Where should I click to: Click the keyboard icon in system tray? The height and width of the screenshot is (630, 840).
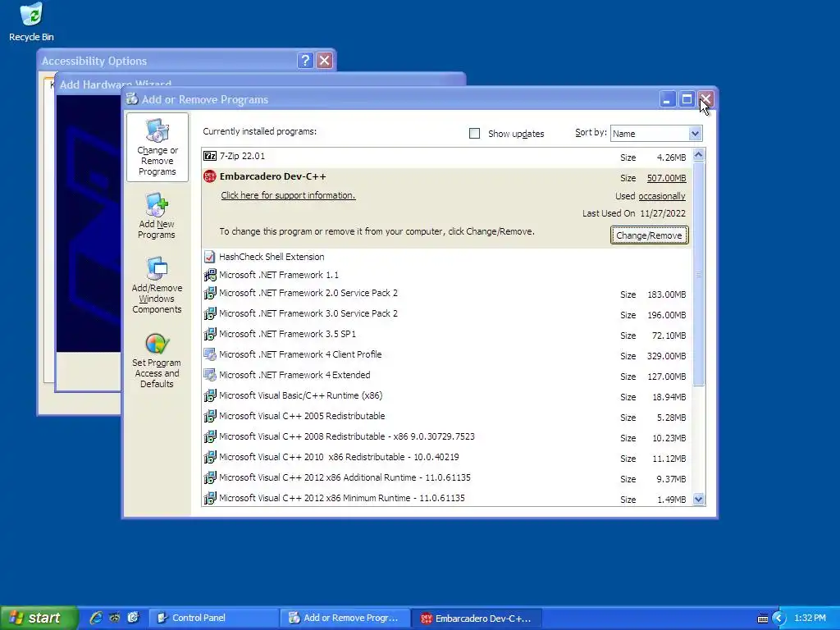pyautogui.click(x=762, y=619)
